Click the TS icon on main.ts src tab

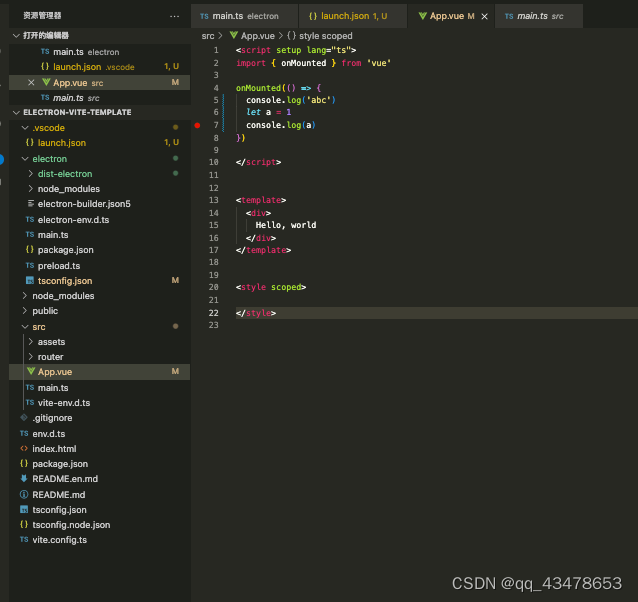pyautogui.click(x=509, y=16)
